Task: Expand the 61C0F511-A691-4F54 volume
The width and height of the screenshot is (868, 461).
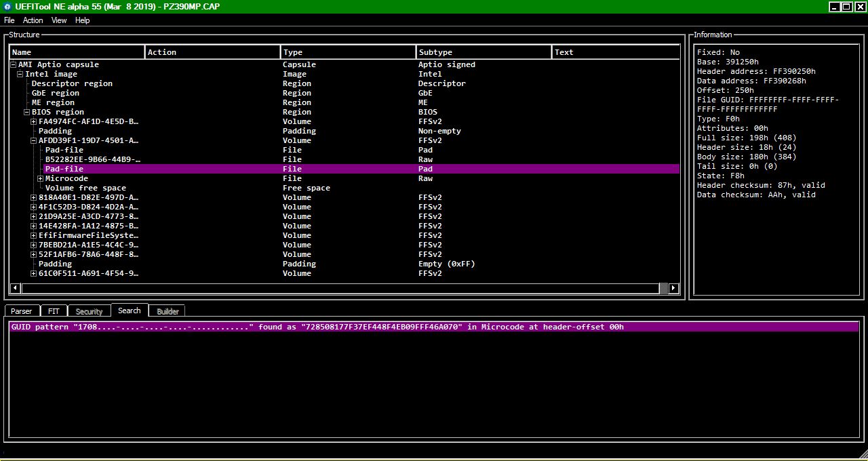Action: [x=34, y=273]
